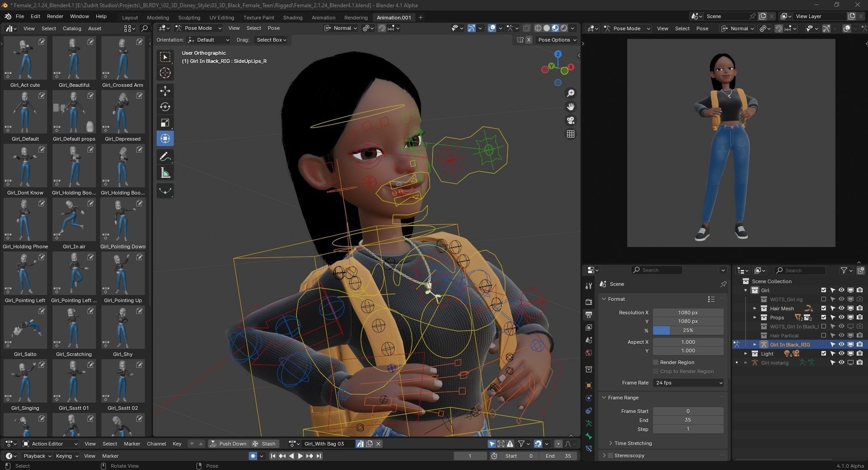Expand the Props collection in the outliner
868x470 pixels.
(x=755, y=317)
